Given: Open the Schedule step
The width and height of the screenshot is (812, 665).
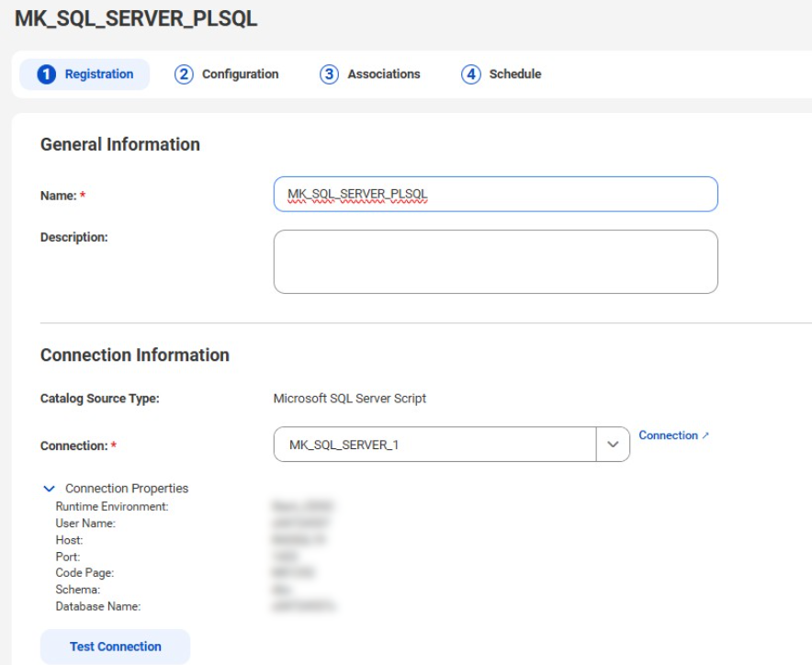Looking at the screenshot, I should click(502, 74).
